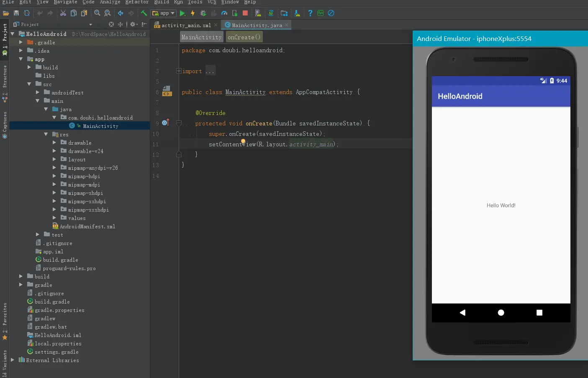Open the Project view selector dropdown
This screenshot has width=588, height=378.
coord(90,25)
